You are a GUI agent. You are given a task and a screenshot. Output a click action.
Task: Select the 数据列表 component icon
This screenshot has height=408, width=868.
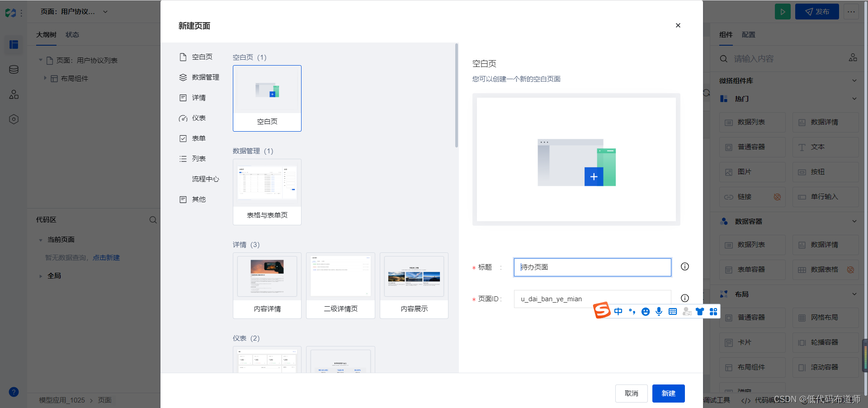(x=752, y=122)
